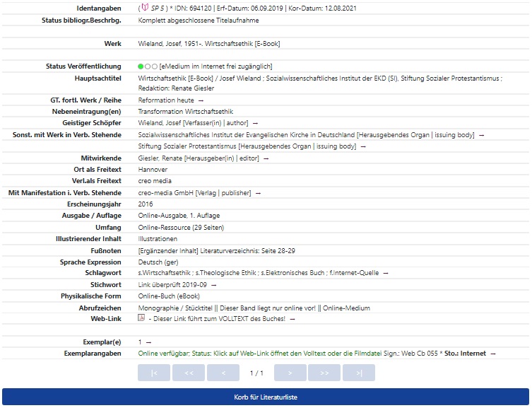Click Stiftung Sozialer Protestantismus issuing body entry
Screen dimensions: 532x408
pos(247,146)
